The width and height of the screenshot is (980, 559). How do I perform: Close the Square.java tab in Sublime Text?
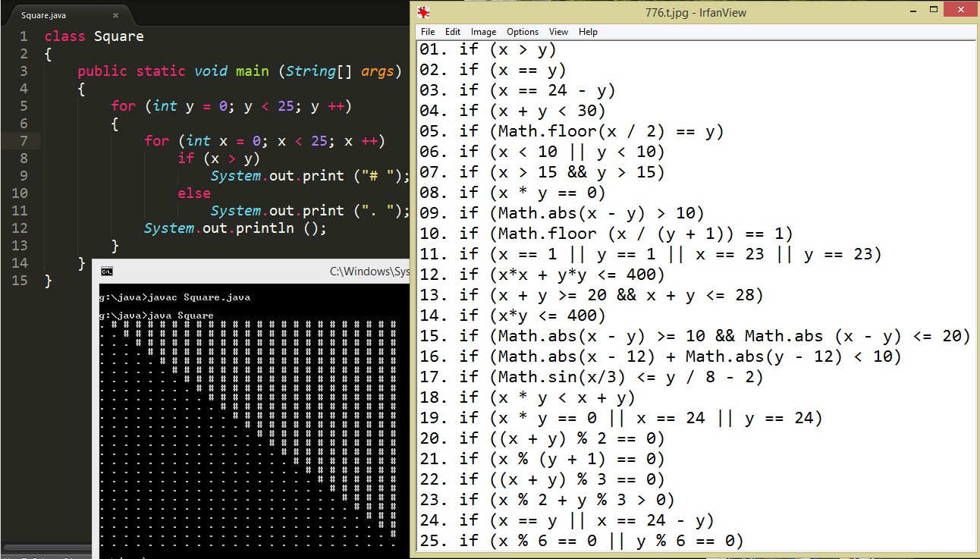pos(115,15)
